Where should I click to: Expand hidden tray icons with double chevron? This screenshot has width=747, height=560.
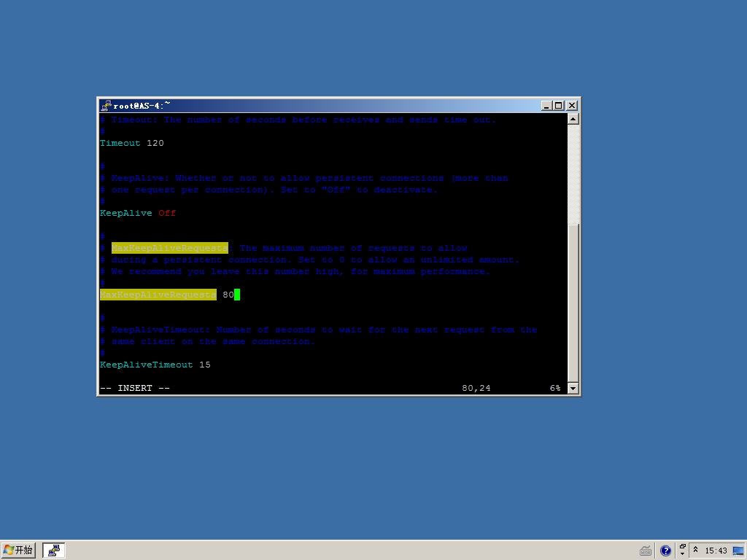[x=695, y=550]
